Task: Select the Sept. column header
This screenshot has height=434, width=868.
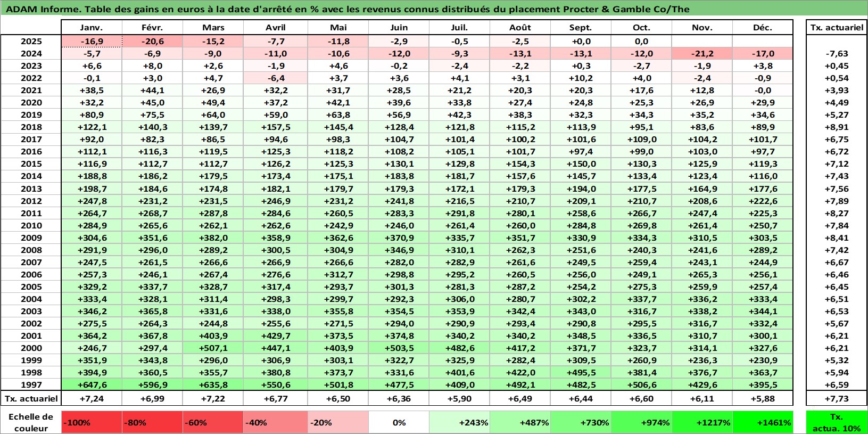Action: point(581,28)
